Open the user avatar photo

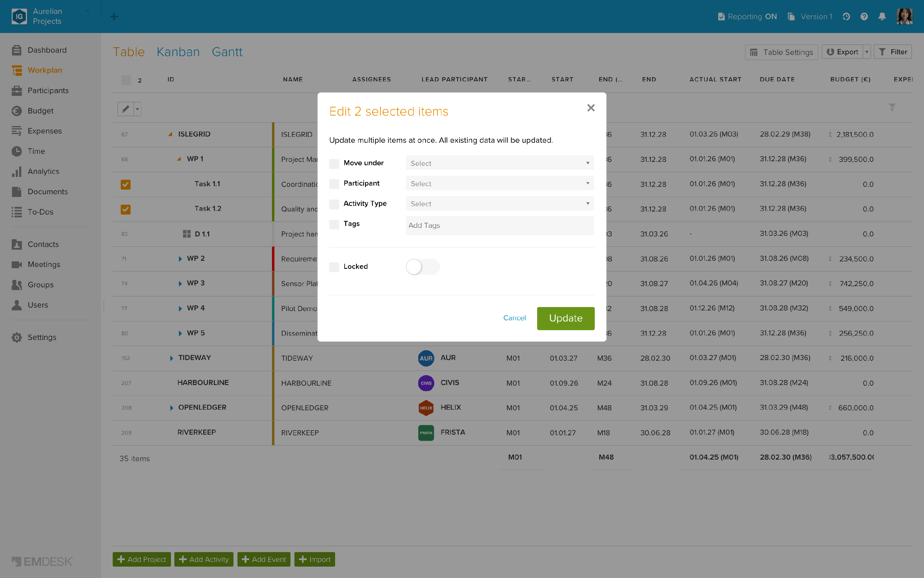point(905,16)
